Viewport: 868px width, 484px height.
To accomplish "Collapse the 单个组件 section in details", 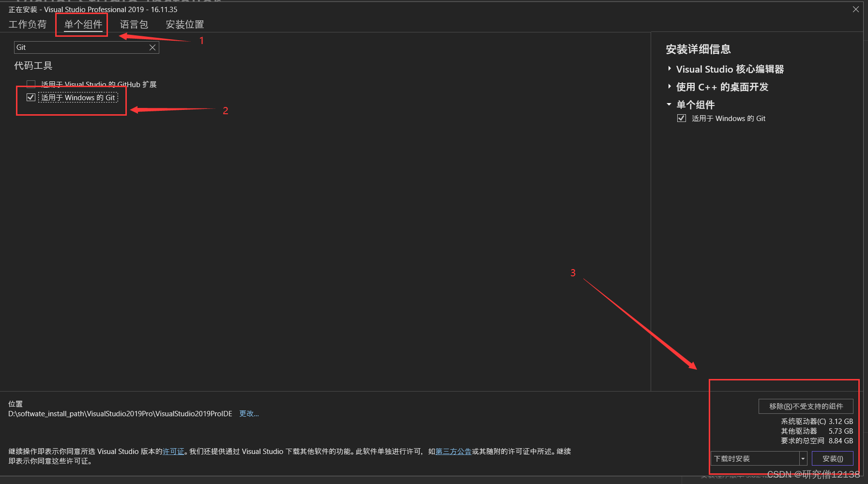I will (x=669, y=104).
